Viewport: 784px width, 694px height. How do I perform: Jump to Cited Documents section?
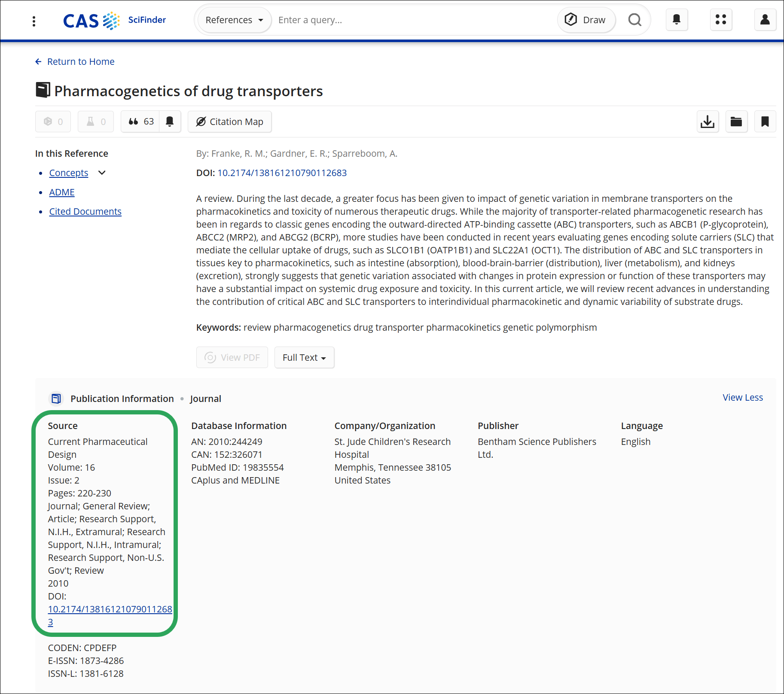point(85,212)
